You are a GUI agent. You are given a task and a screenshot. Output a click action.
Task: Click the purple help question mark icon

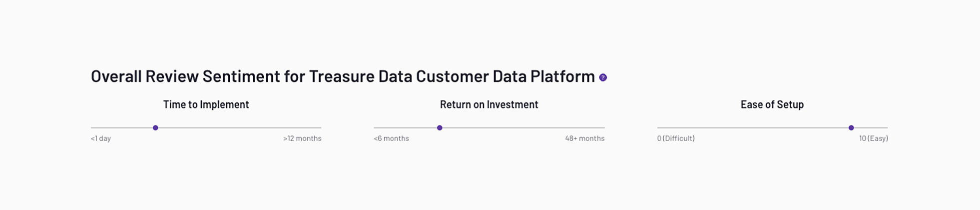pyautogui.click(x=603, y=77)
